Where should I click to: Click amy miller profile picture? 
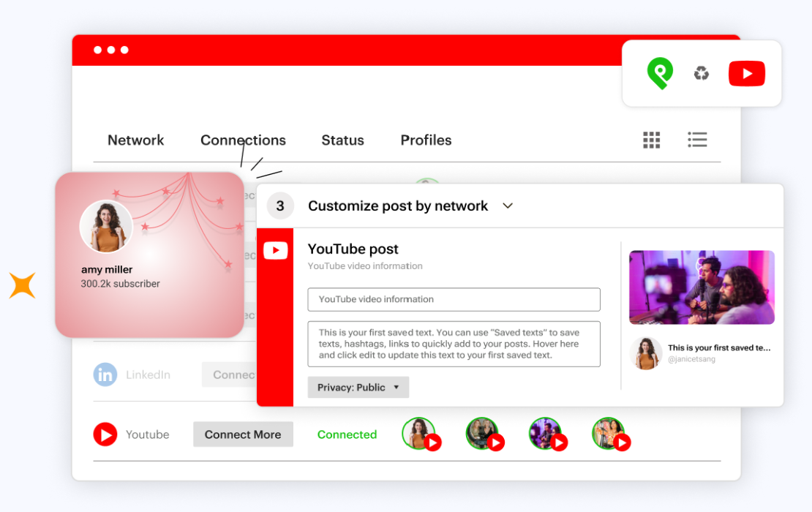[106, 227]
